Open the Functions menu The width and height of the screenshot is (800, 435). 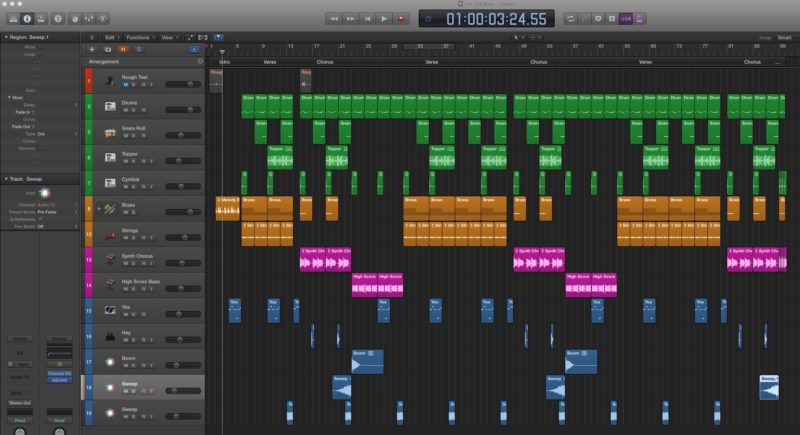coord(140,37)
